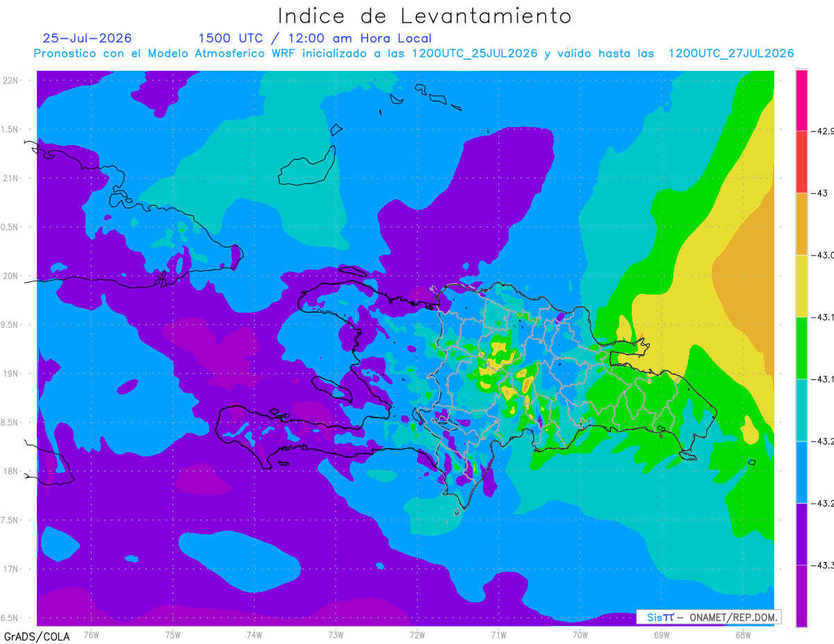Image resolution: width=834 pixels, height=644 pixels.
Task: Click the '19N' latitude label
Action: coord(10,374)
